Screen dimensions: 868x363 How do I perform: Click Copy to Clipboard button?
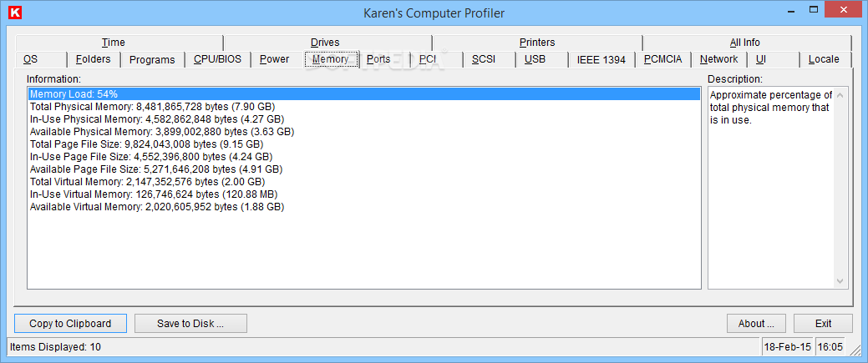[70, 324]
